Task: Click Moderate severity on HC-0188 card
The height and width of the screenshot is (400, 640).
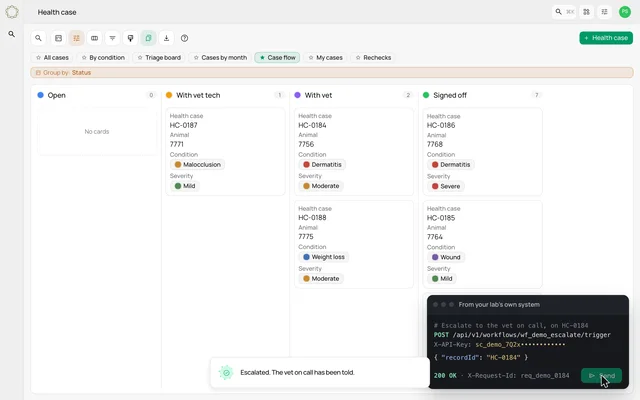Action: point(321,278)
